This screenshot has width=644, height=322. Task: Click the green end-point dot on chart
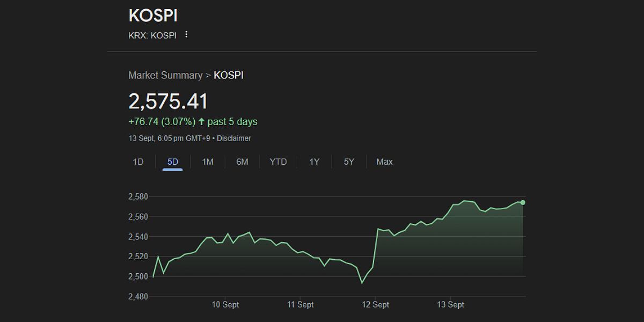click(x=523, y=202)
